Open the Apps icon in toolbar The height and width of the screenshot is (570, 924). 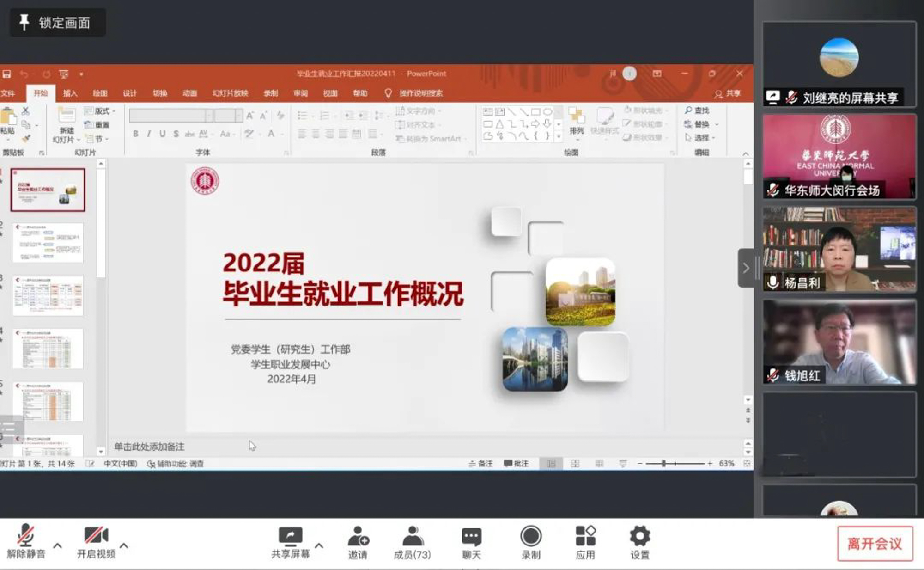click(585, 536)
